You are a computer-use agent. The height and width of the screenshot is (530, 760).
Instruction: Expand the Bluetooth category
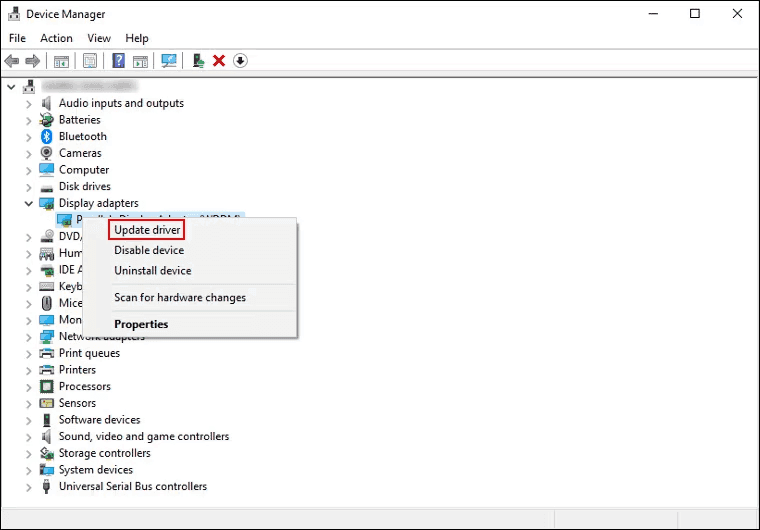29,137
